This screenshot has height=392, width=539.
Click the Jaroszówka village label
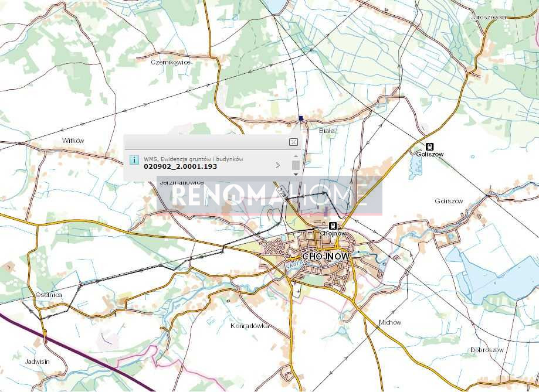(488, 17)
